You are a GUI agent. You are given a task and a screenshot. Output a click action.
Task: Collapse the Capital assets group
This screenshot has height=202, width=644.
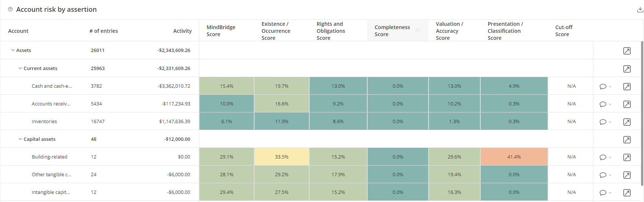pos(20,139)
